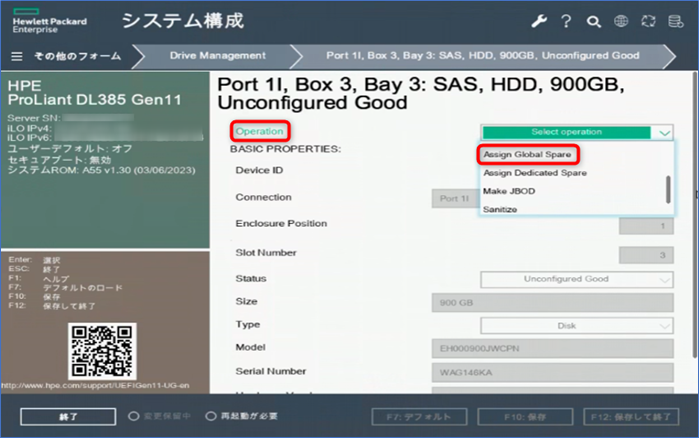Expand the Status dropdown

click(577, 279)
